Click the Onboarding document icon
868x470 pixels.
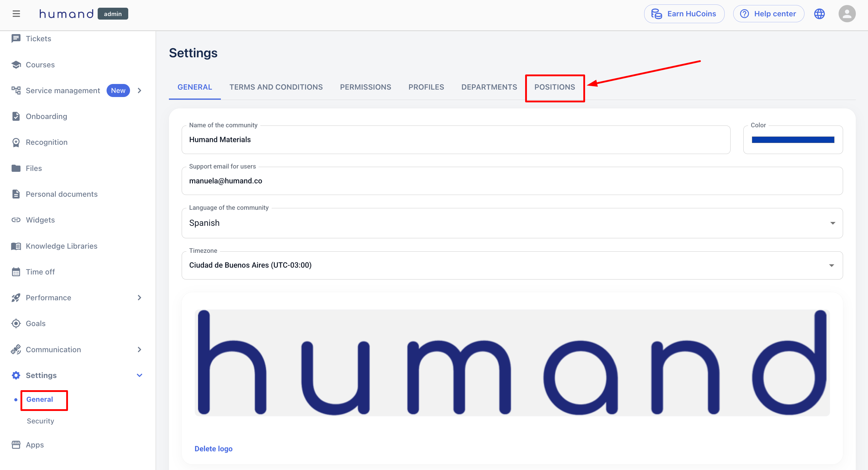pos(16,116)
